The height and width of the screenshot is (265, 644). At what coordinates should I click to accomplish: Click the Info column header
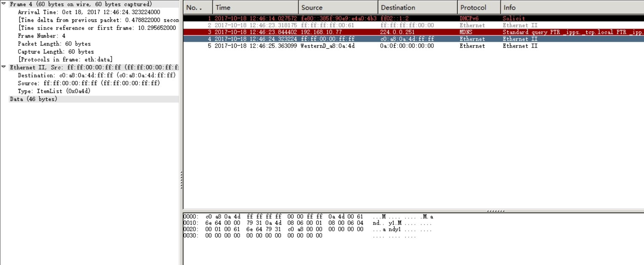click(x=572, y=7)
